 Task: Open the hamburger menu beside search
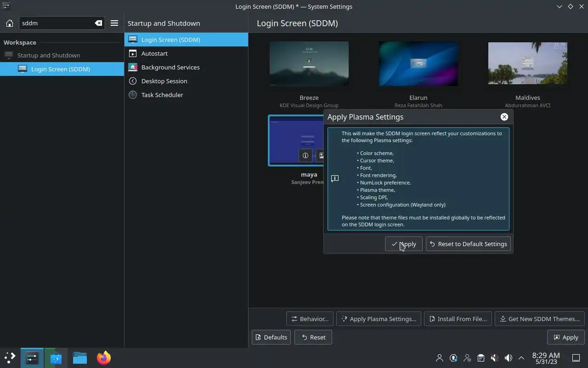(x=114, y=23)
